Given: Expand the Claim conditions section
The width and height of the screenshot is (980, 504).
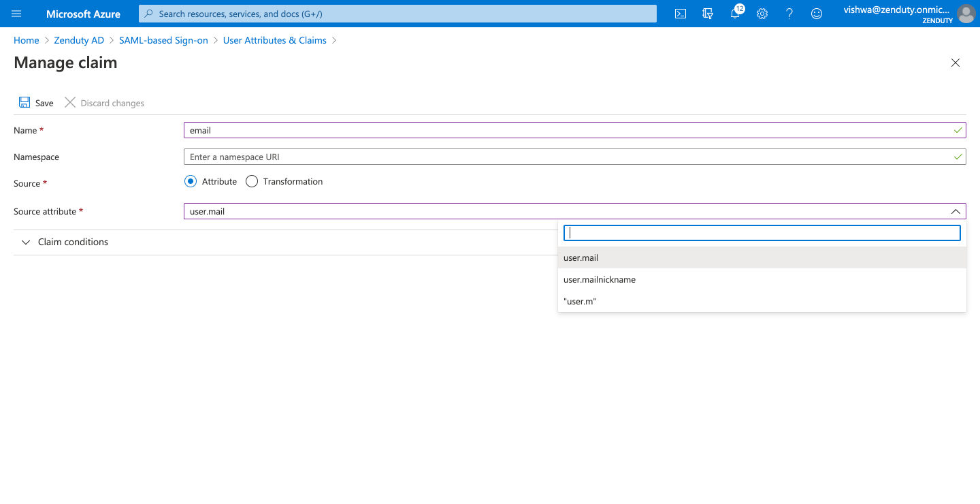Looking at the screenshot, I should click(26, 242).
